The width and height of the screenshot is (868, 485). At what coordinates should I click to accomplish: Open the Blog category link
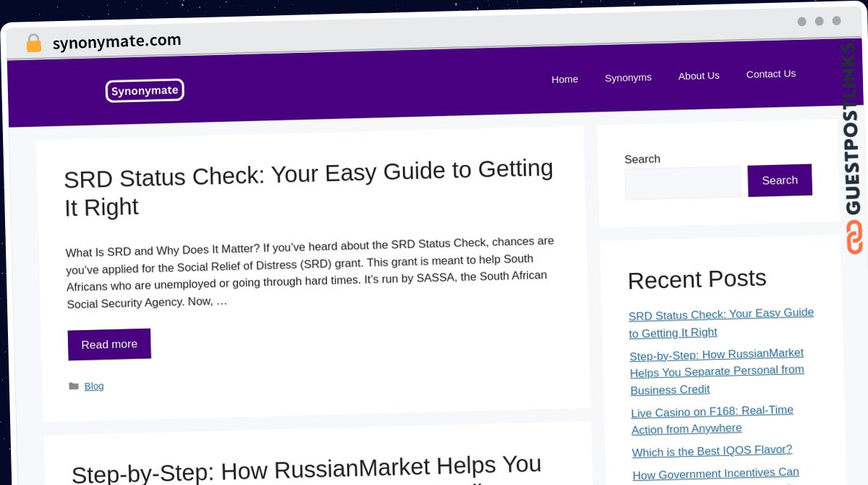point(94,386)
